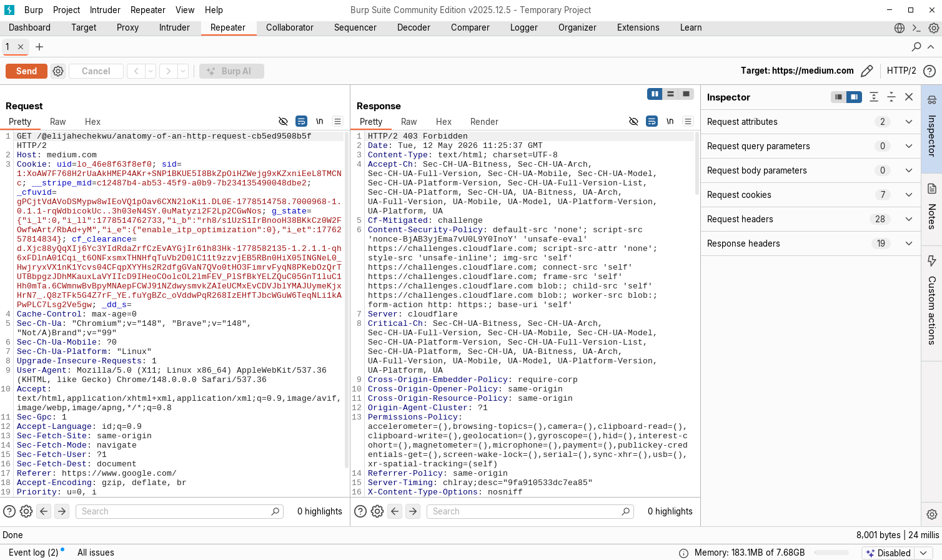Go forward to next request in history
This screenshot has width=942, height=560.
(168, 71)
